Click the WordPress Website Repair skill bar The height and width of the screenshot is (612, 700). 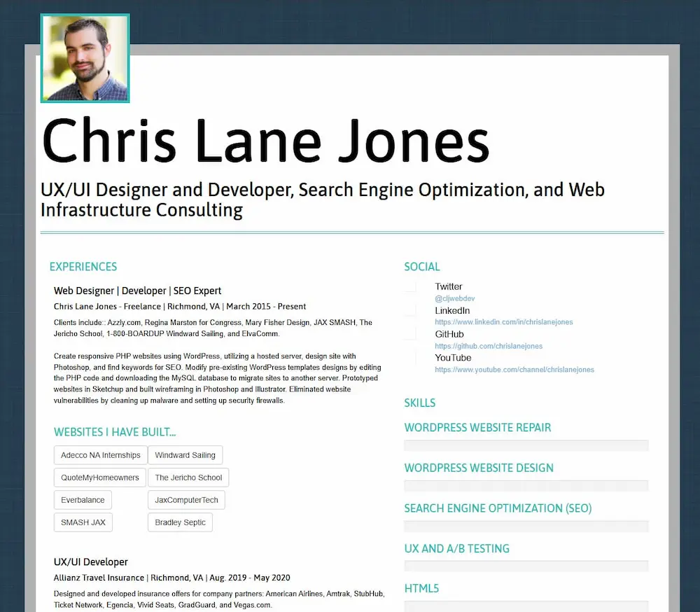tap(526, 445)
